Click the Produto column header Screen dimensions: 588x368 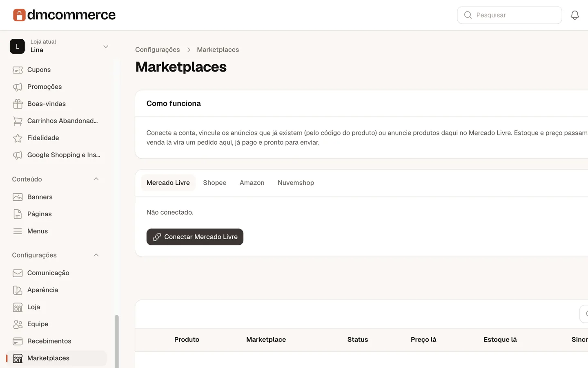(187, 340)
